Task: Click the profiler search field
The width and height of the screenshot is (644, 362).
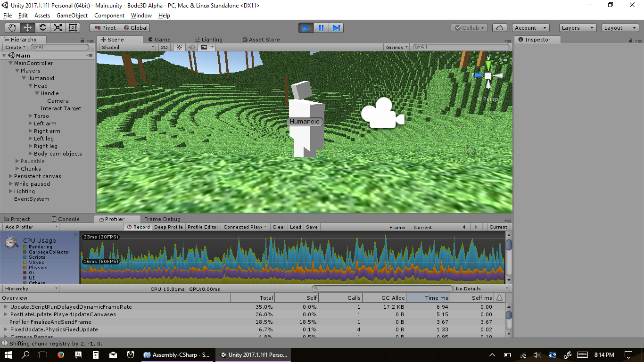Action: 382,288
